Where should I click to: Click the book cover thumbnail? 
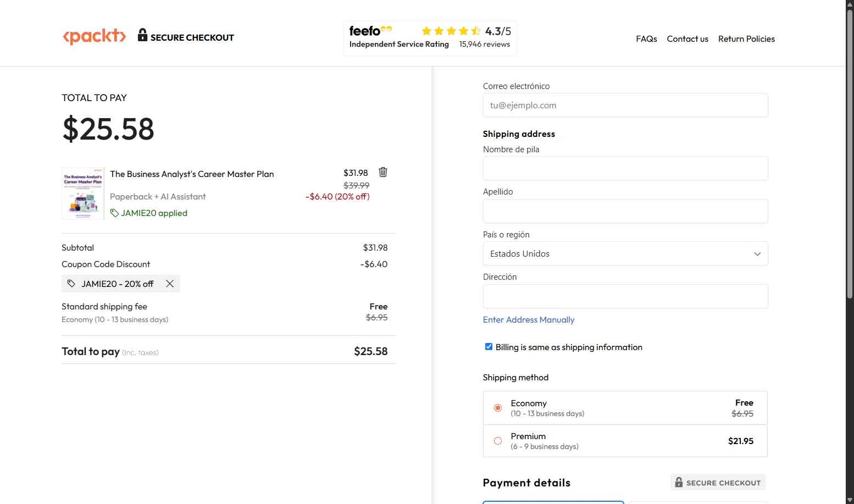tap(83, 193)
